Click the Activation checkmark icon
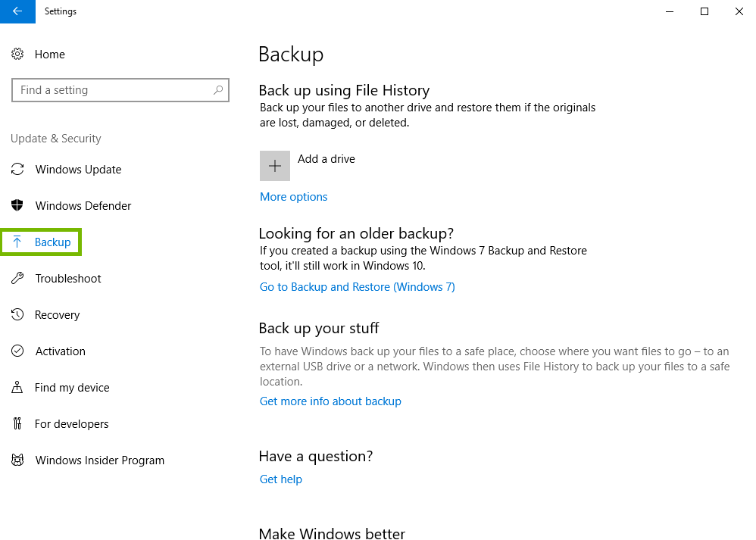Image resolution: width=756 pixels, height=540 pixels. 17,351
